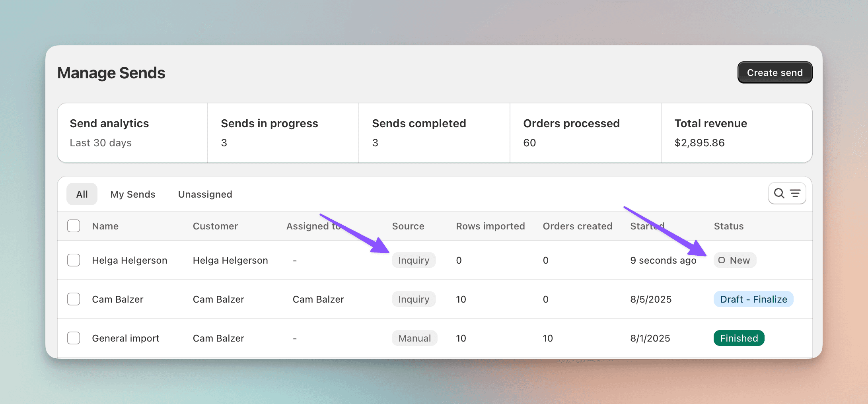Open the General import send record
This screenshot has width=868, height=404.
click(125, 338)
